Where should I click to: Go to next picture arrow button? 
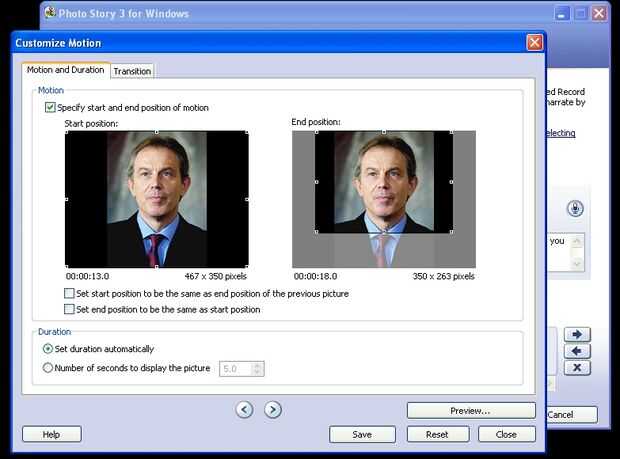point(273,410)
